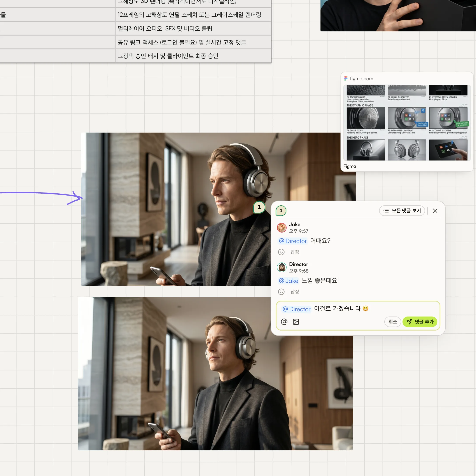Click the cell '멀티레이어 오디오, SFX 및 비디오 클립'

pos(193,29)
